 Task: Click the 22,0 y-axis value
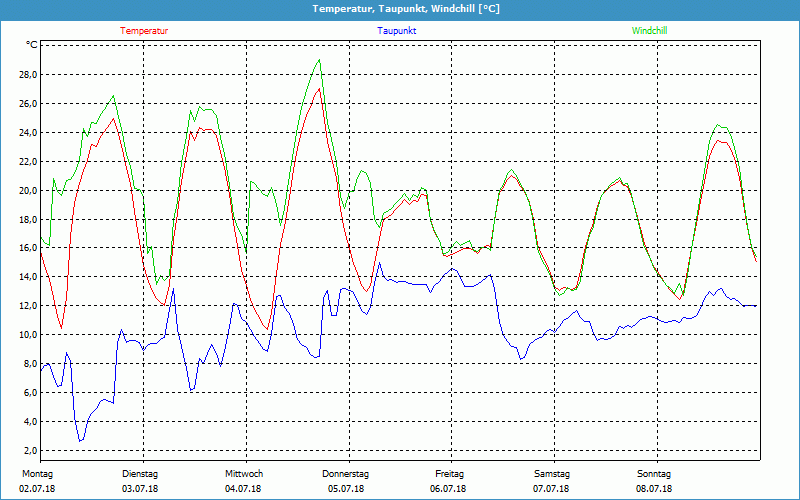coord(29,162)
